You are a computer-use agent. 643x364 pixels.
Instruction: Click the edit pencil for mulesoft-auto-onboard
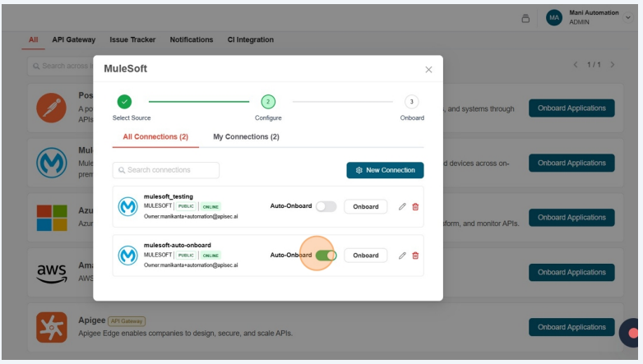pyautogui.click(x=402, y=256)
